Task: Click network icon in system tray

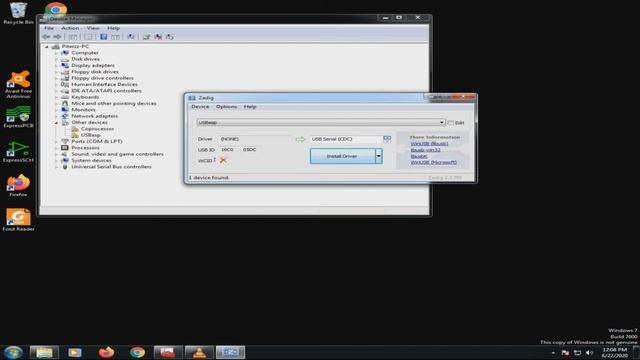Action: pyautogui.click(x=577, y=353)
